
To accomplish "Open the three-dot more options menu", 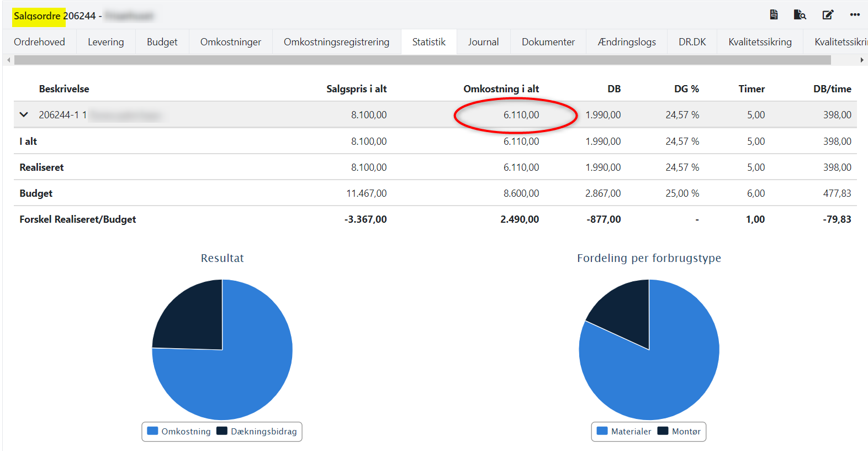I will point(855,15).
